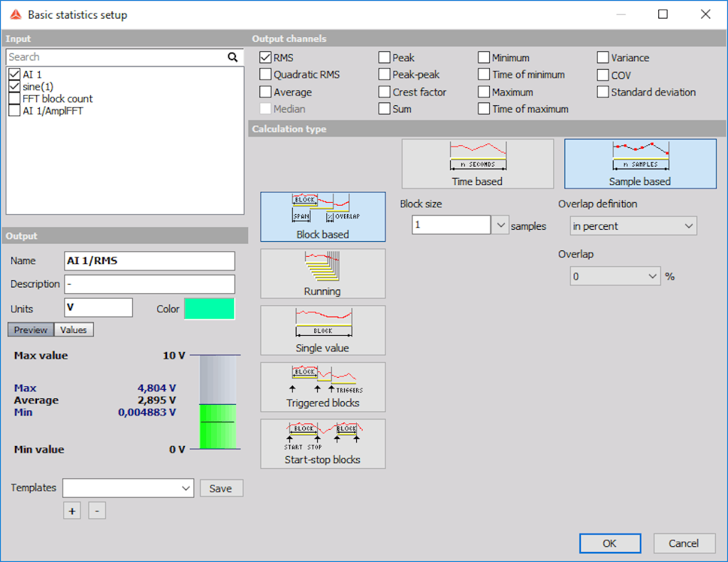Viewport: 728px width, 562px height.
Task: Enable Average output channel
Action: coord(265,92)
